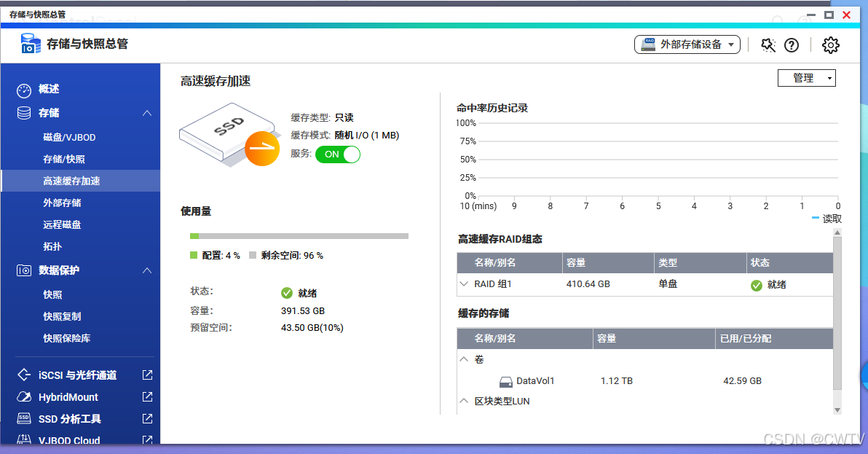
Task: Open the iSCSI 与光纤通道 link
Action: tap(77, 375)
